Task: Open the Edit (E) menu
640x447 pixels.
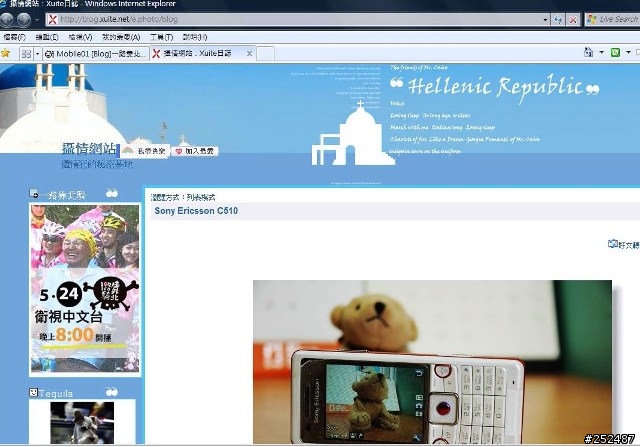Action: click(x=47, y=37)
